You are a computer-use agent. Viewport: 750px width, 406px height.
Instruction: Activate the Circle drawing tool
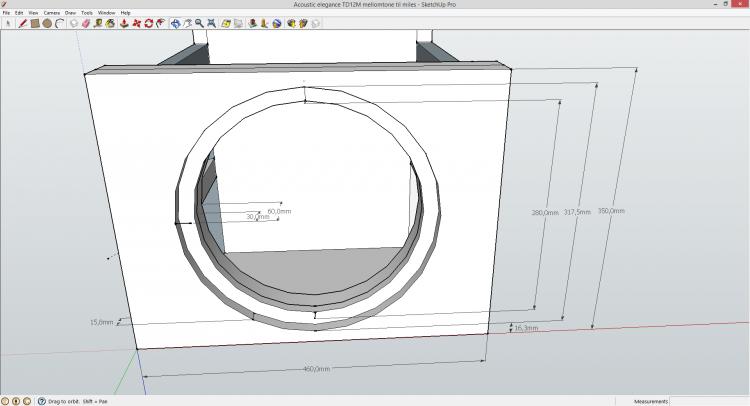point(47,23)
